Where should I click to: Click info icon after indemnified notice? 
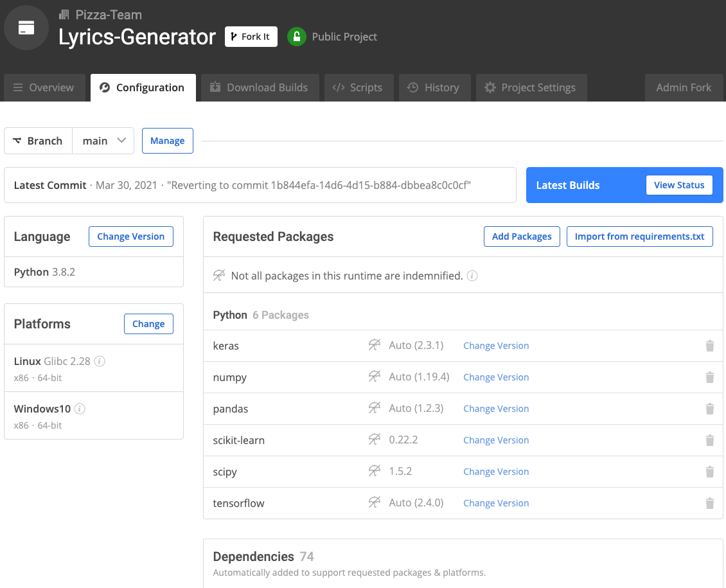(x=472, y=276)
